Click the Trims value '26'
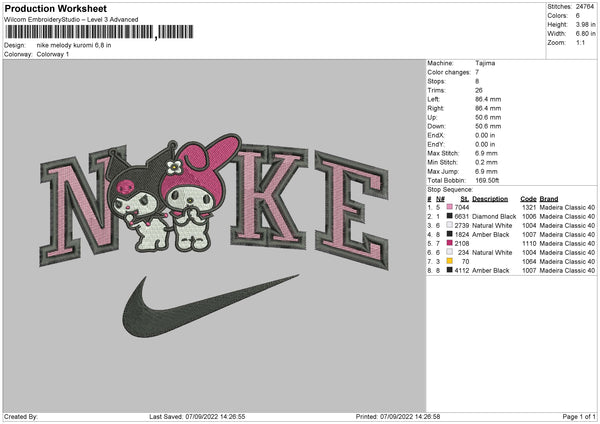Image resolution: width=600 pixels, height=424 pixels. (479, 90)
